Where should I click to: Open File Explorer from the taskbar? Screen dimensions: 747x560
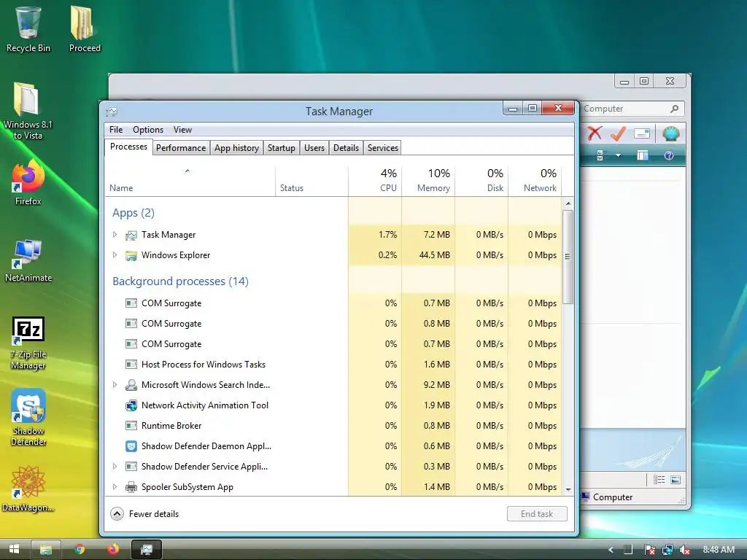(x=46, y=550)
